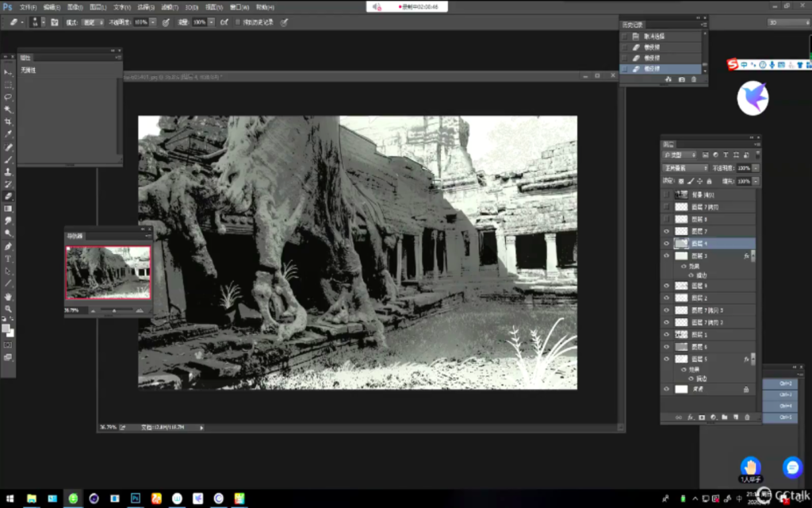Screen dimensions: 812x508
Task: Select the Pen tool
Action: coord(9,246)
